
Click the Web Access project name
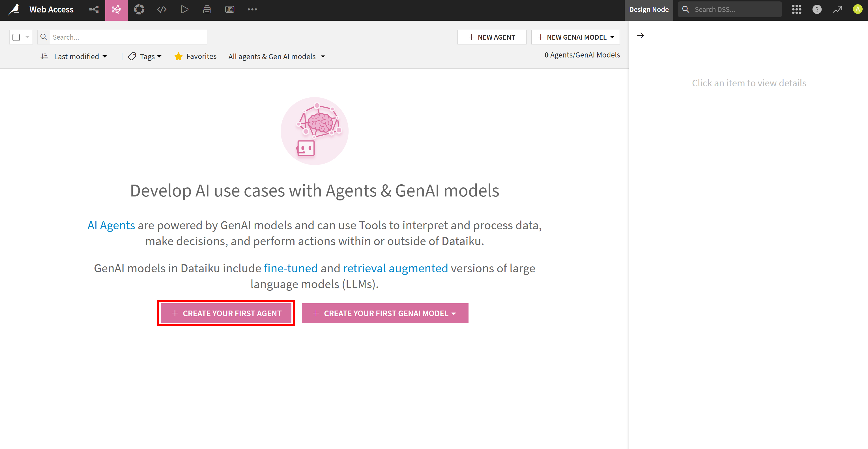pyautogui.click(x=51, y=9)
